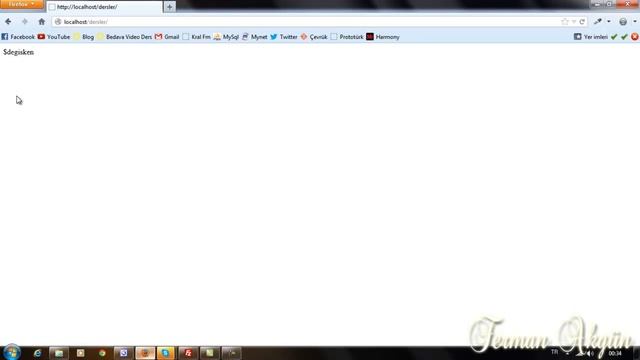Open the MySql bookmark
Screen dimensions: 640x360
coord(226,37)
